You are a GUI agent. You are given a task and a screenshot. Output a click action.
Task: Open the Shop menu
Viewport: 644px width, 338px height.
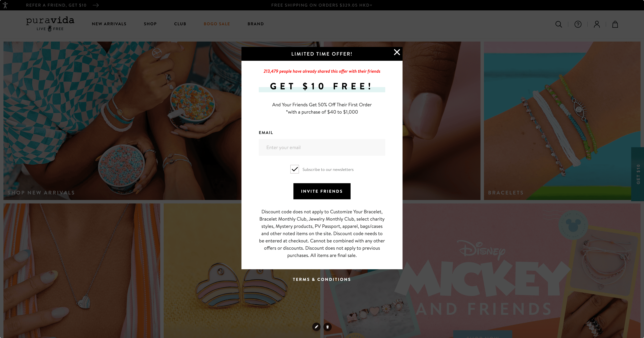click(x=150, y=24)
